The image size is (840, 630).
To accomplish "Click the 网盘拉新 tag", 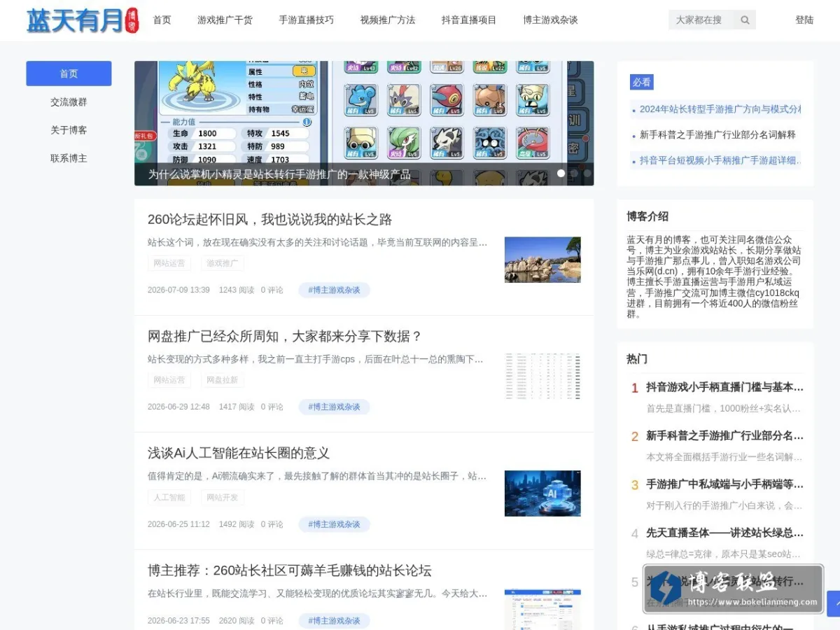I will click(223, 380).
